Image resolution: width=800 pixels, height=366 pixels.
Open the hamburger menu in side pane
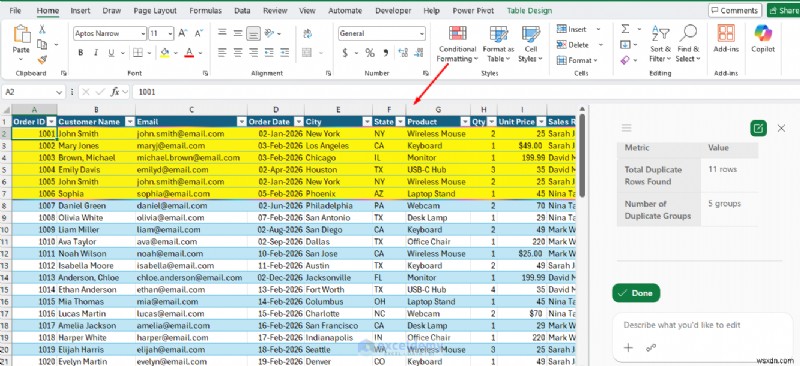click(x=627, y=128)
